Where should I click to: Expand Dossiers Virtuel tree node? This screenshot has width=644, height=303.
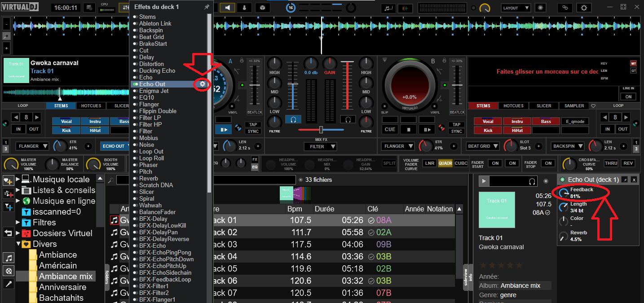pyautogui.click(x=18, y=233)
